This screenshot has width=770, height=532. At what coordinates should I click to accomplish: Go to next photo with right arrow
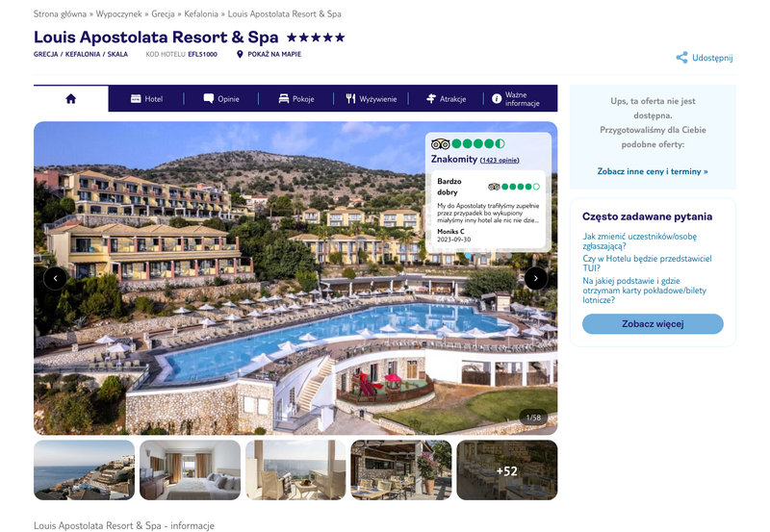pos(536,278)
